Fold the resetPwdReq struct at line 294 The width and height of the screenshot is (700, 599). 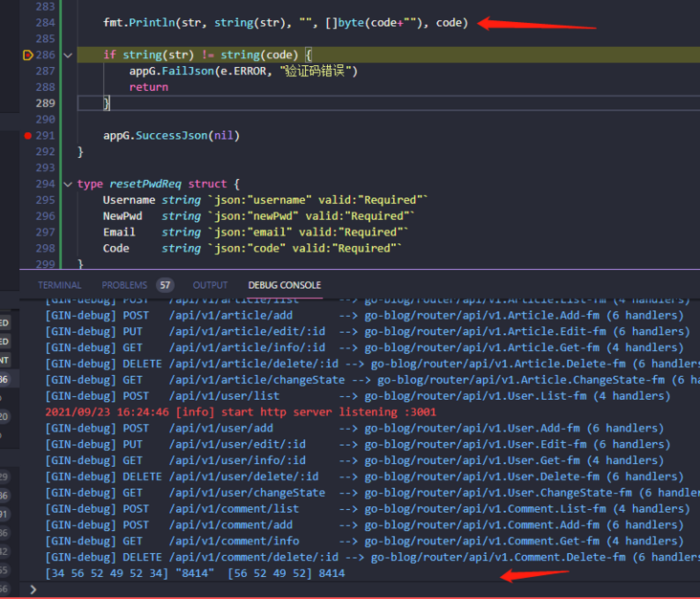(x=68, y=184)
